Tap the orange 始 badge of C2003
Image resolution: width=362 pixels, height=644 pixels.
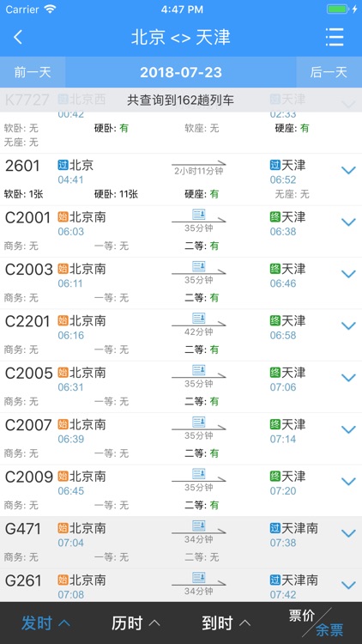63,269
